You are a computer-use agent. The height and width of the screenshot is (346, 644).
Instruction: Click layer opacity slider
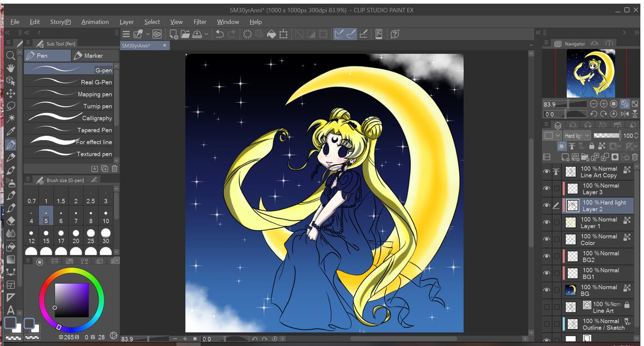(x=607, y=136)
